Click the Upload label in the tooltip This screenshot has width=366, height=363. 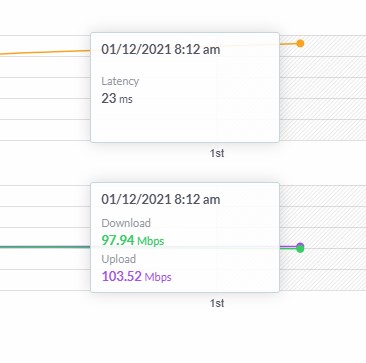pos(119,259)
